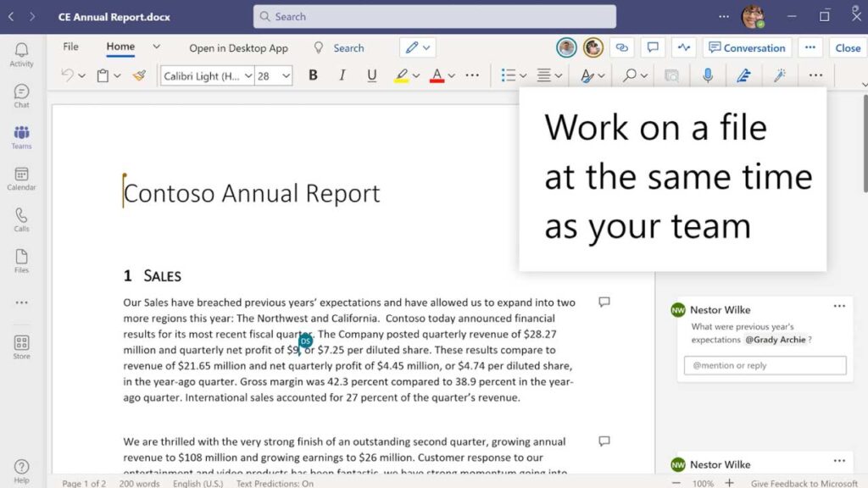Click Give Feedback to Microsoft link
868x488 pixels.
(804, 483)
